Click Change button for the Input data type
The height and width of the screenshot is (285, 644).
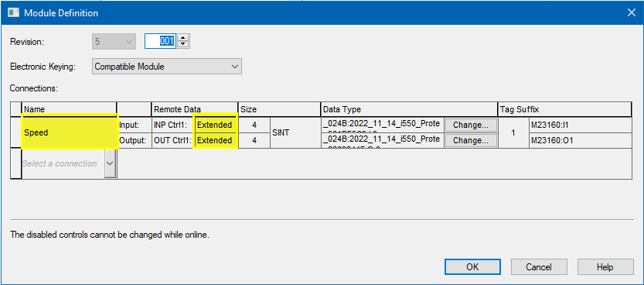tap(471, 125)
